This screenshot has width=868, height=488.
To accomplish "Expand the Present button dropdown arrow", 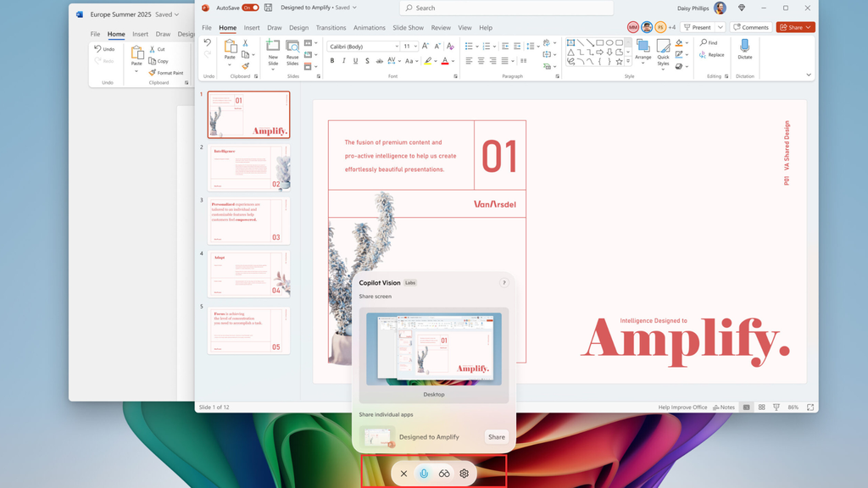I will [721, 27].
